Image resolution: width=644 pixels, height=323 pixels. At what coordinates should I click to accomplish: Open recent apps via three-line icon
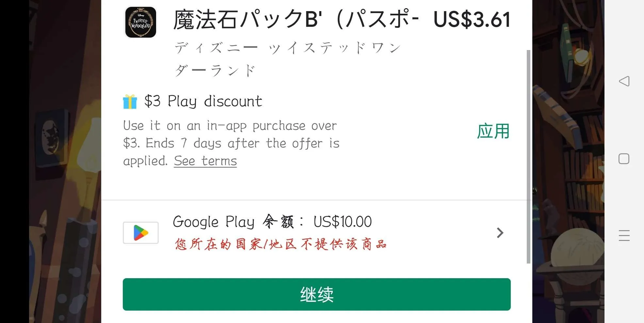(624, 235)
